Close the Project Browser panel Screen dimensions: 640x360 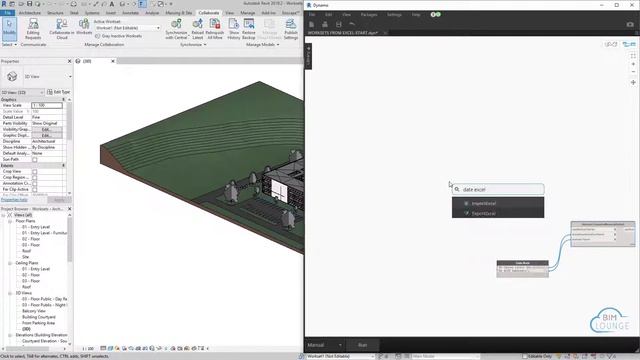point(69,209)
